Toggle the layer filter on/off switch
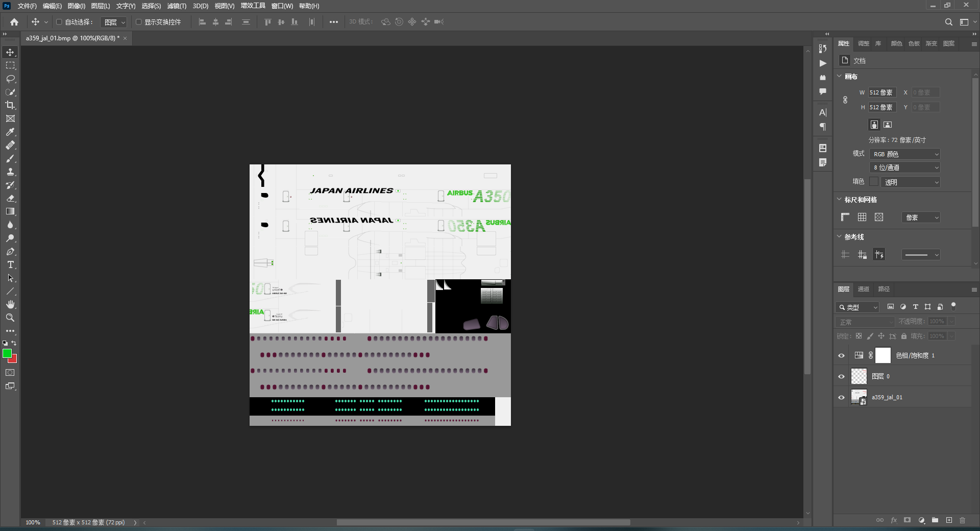Image resolution: width=980 pixels, height=531 pixels. point(953,306)
